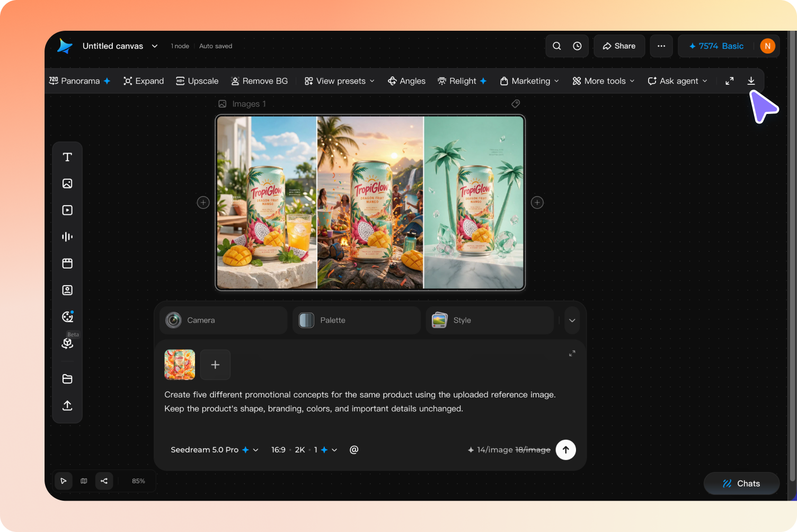Select the Image tool in left sidebar
797x532 pixels.
coord(67,183)
